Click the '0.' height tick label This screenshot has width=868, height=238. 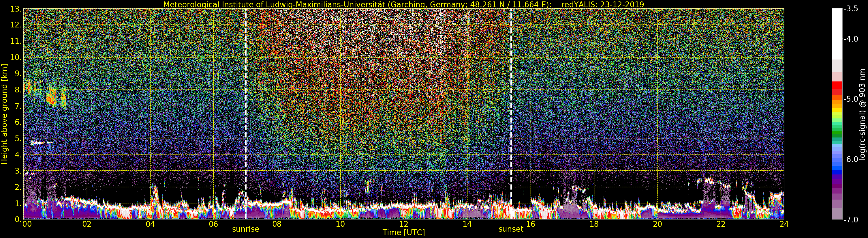tap(18, 220)
